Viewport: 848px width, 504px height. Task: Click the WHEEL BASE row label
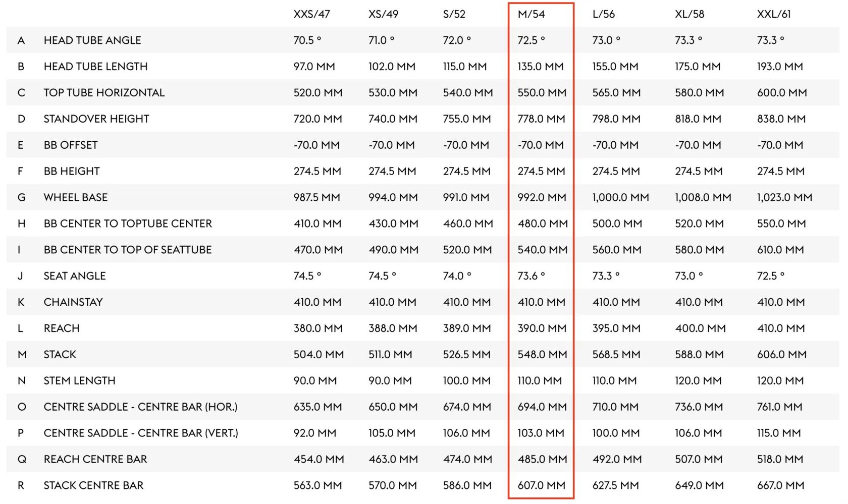click(x=76, y=197)
